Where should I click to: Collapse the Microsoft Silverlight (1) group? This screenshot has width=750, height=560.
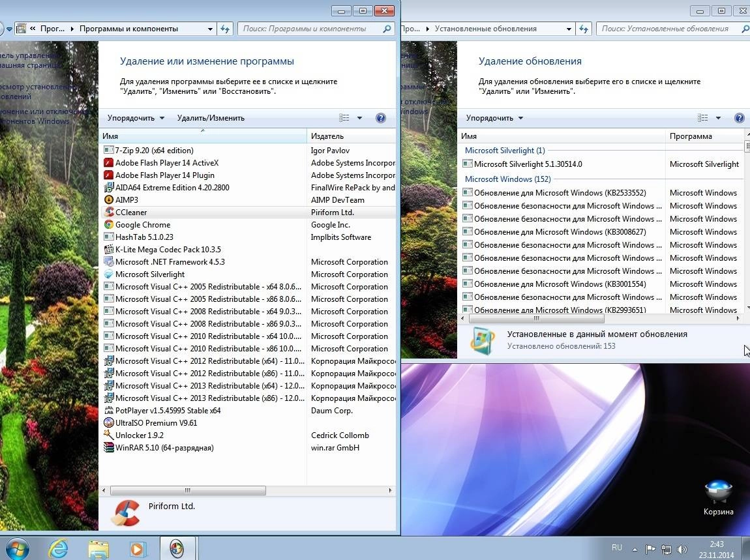coord(505,150)
